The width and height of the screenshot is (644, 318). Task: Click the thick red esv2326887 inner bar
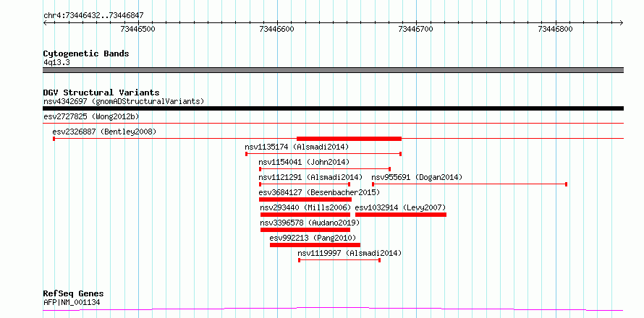(x=349, y=139)
